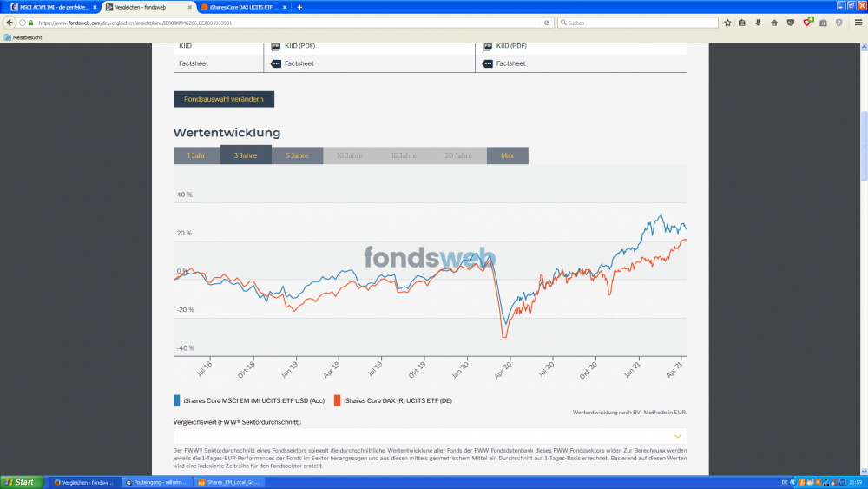Expand the Vergleichswert Sektordurchschnitt dropdown arrow
Screen dimensions: 868x489
(677, 436)
